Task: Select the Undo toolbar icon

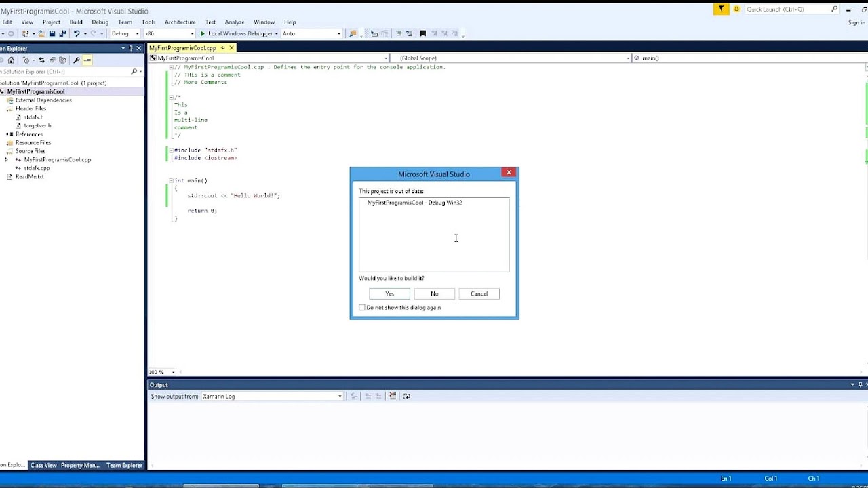Action: tap(75, 33)
